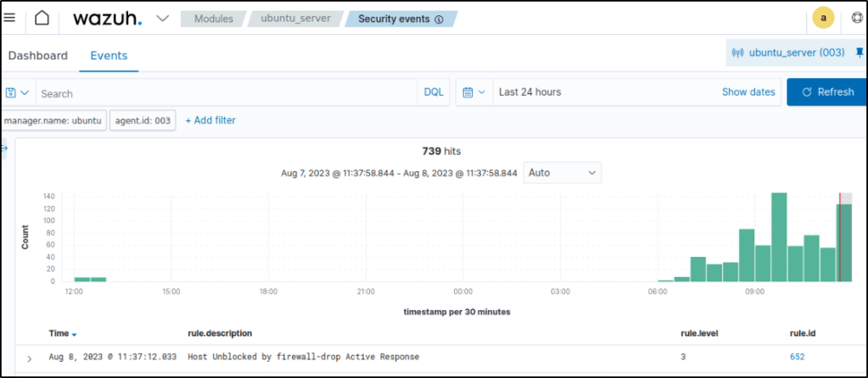Expand the first event row details

[29, 359]
